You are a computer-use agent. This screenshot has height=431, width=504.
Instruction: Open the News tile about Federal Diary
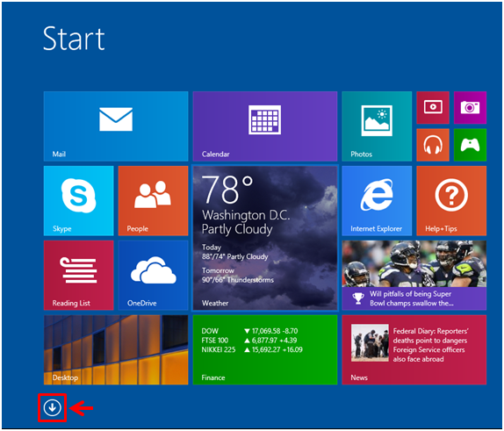tap(414, 350)
